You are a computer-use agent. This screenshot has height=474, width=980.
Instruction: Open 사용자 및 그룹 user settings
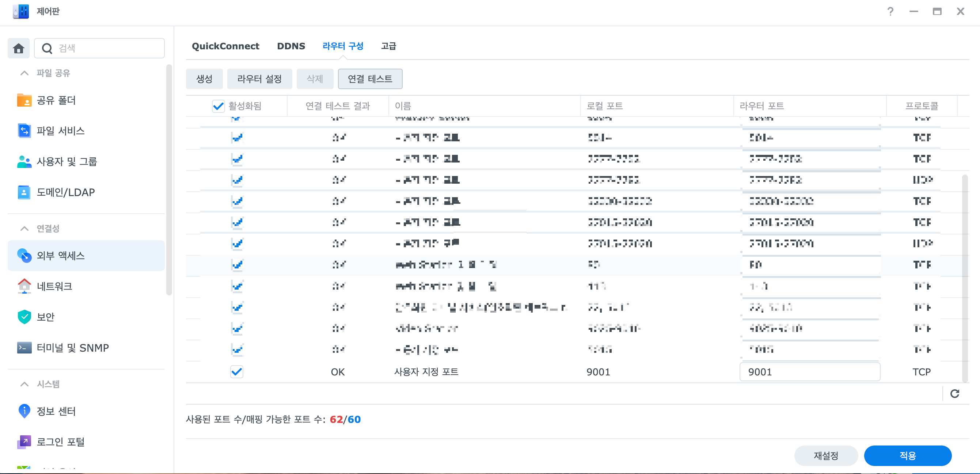(67, 161)
